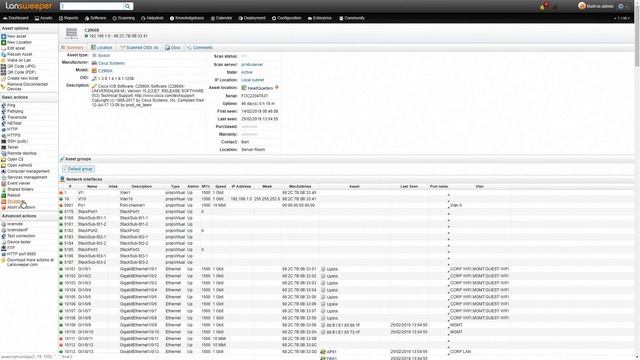The image size is (640, 360).
Task: Click the Open C$ folder icon
Action: pos(3,160)
